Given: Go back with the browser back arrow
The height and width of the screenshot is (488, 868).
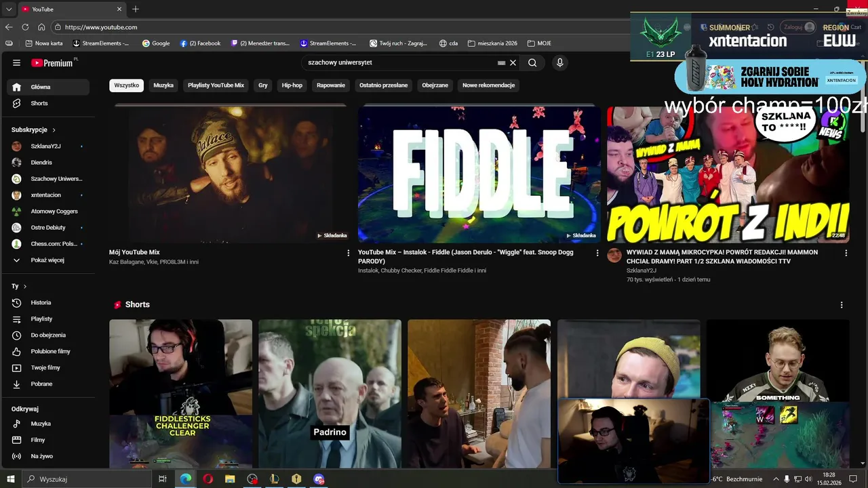Looking at the screenshot, I should (9, 27).
